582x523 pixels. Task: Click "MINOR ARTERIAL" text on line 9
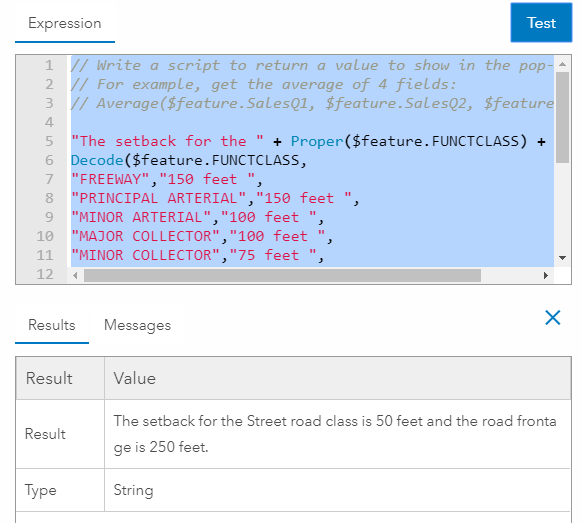click(x=141, y=217)
